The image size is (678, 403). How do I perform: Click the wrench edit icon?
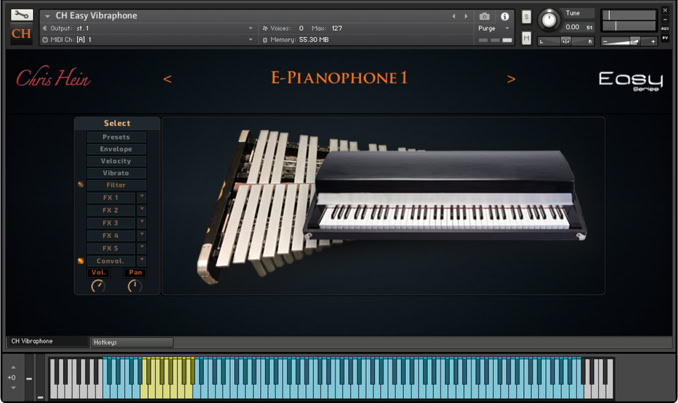(22, 16)
